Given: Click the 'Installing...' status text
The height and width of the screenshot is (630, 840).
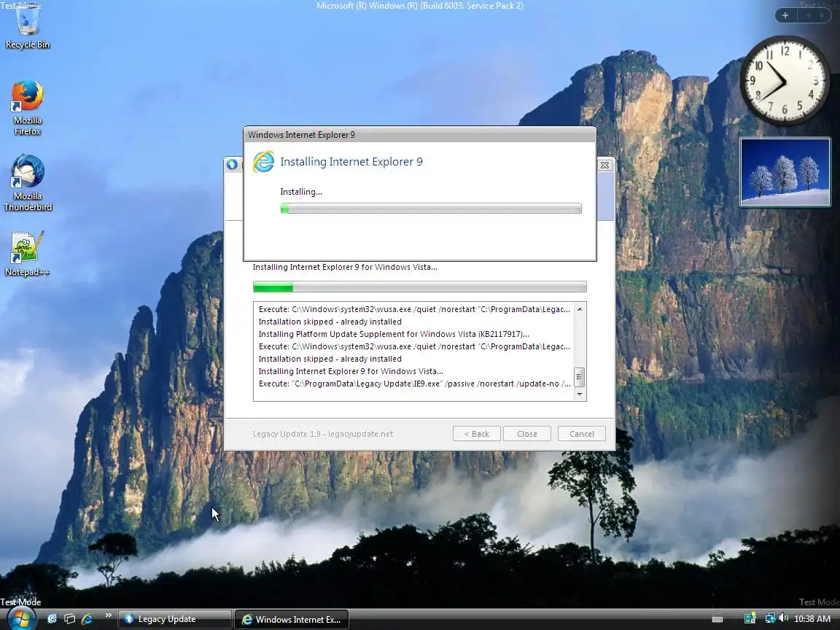Looking at the screenshot, I should [301, 192].
